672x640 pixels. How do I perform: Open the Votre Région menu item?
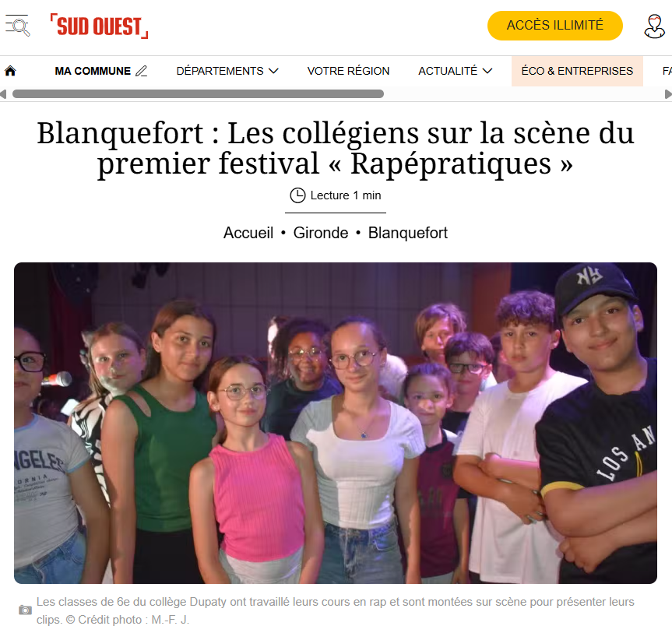tap(348, 71)
